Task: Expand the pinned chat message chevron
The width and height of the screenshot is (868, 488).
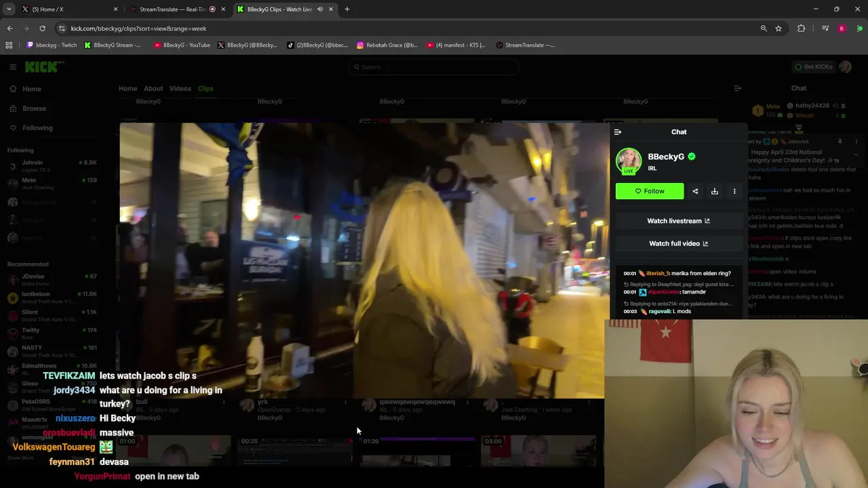Action: click(856, 155)
